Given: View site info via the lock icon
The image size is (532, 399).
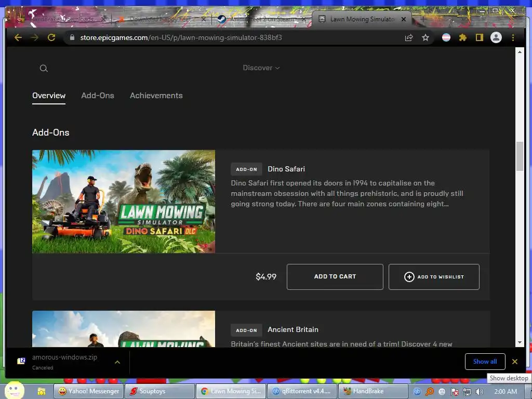Looking at the screenshot, I should [72, 37].
